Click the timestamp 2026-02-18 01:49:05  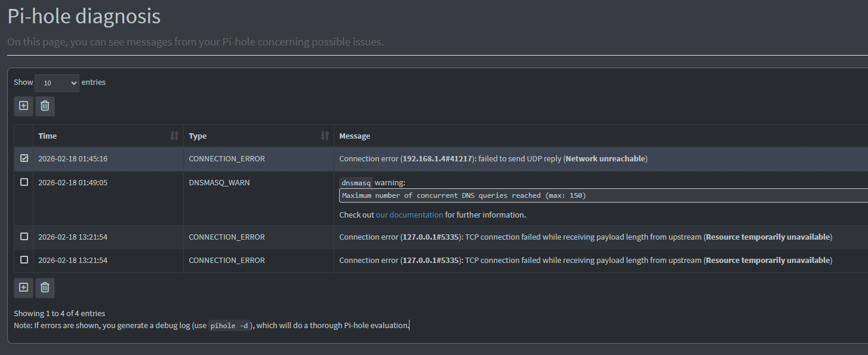click(73, 183)
